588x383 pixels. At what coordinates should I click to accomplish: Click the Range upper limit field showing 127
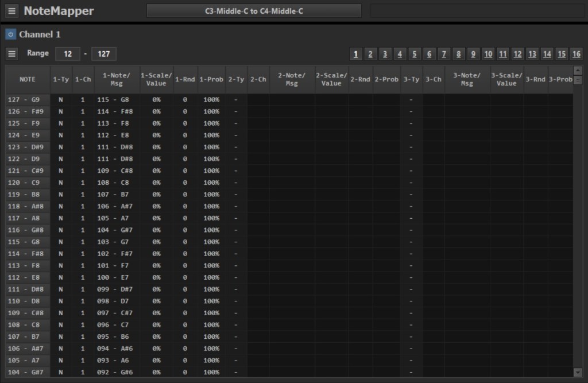point(104,54)
